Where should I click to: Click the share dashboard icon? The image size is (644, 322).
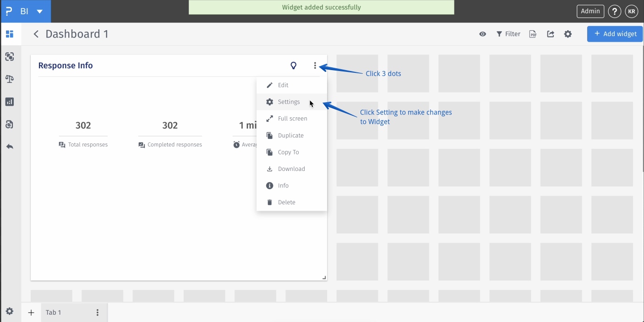[551, 34]
